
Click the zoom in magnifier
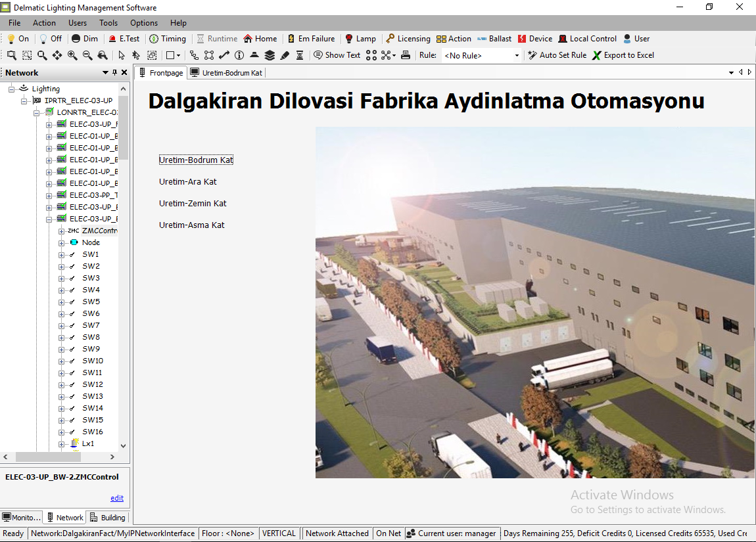[72, 55]
